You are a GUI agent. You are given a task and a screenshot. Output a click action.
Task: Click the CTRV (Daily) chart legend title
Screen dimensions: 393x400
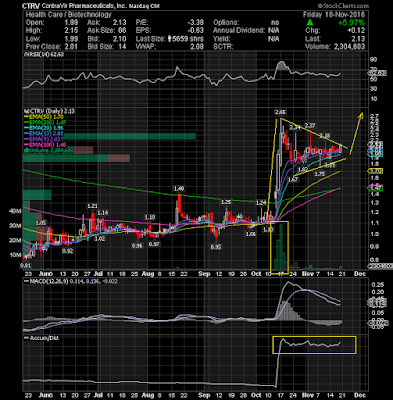[x=49, y=111]
